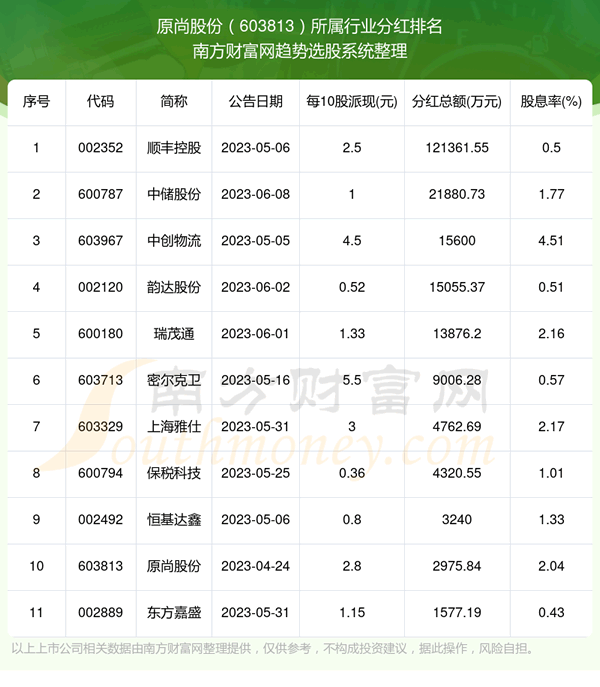The image size is (600, 687).
Task: Click the date 2023-05-25
Action: coord(256,473)
